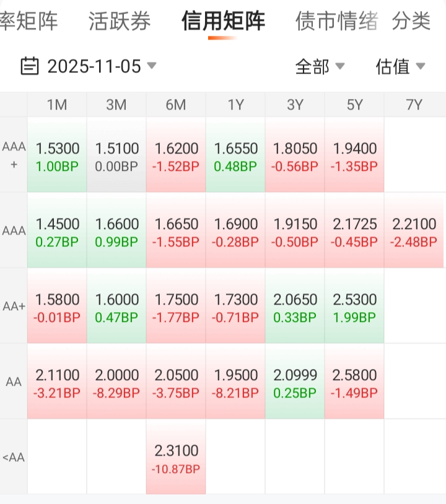Expand the 全部 filter dropdown
Image resolution: width=446 pixels, height=504 pixels.
click(320, 66)
